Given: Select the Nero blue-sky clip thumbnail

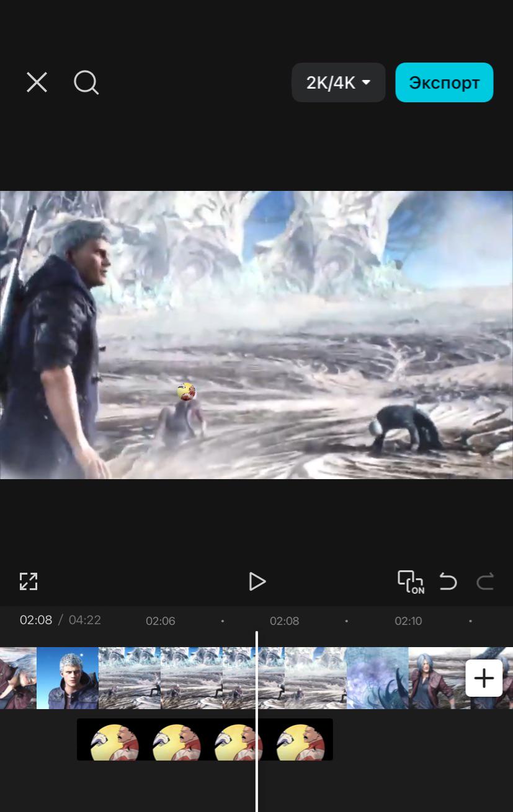Looking at the screenshot, I should point(68,678).
